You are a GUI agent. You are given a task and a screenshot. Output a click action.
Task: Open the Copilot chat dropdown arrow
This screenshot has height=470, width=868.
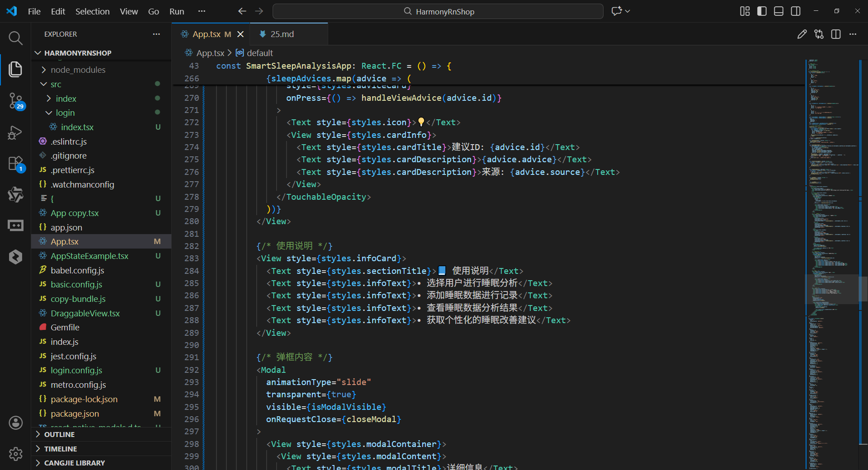point(627,11)
